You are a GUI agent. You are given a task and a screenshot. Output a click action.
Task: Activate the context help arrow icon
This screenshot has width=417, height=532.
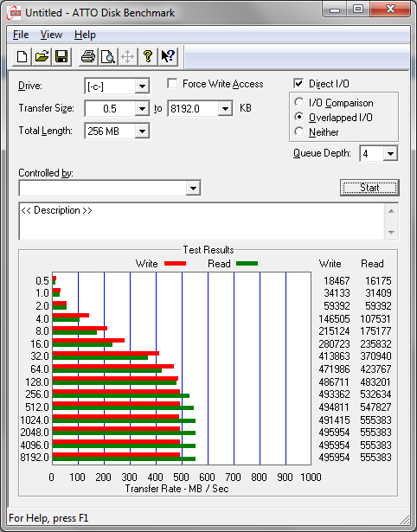coord(168,56)
